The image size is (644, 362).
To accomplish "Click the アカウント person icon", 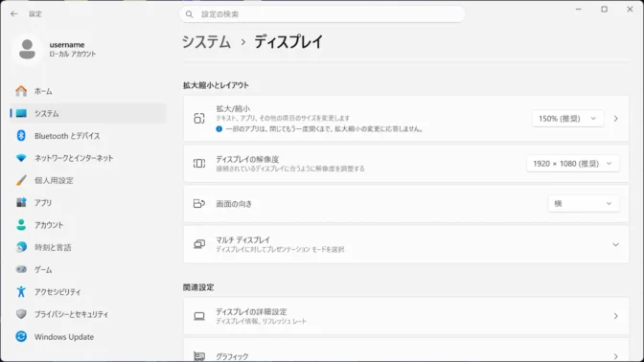I will click(21, 225).
